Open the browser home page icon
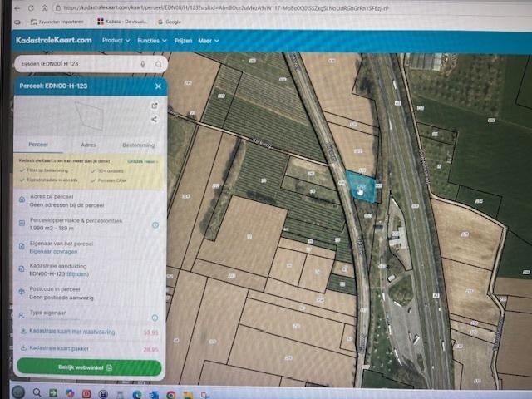Screen dimensions: 532x399 tap(44, 7)
